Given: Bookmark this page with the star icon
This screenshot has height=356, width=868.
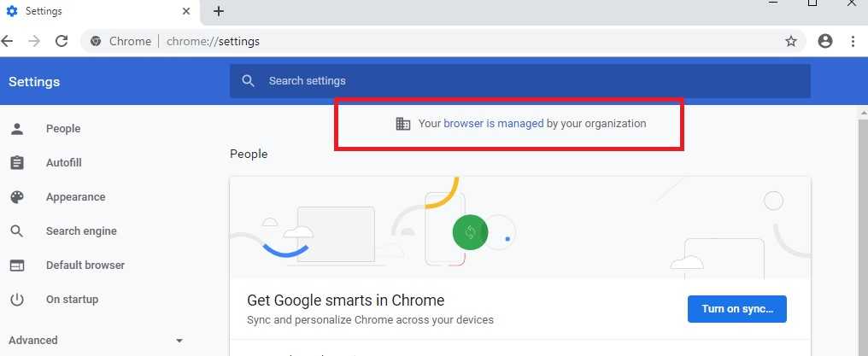Looking at the screenshot, I should pos(791,41).
